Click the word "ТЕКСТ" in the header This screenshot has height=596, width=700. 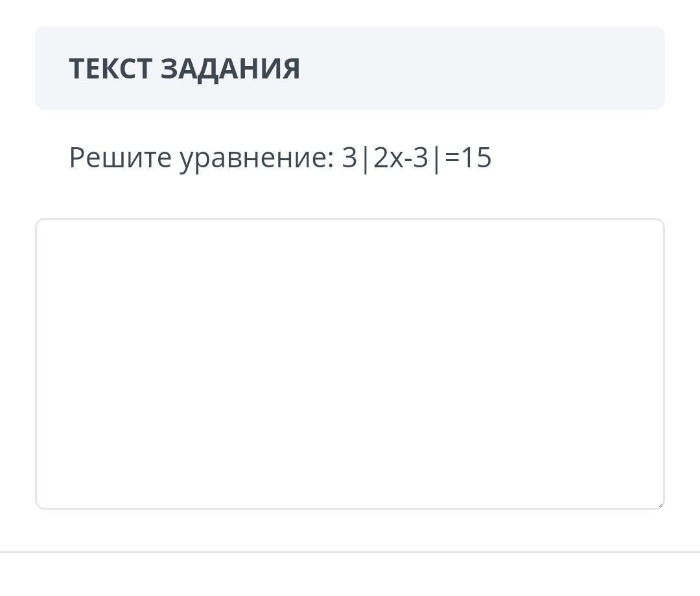[x=110, y=68]
